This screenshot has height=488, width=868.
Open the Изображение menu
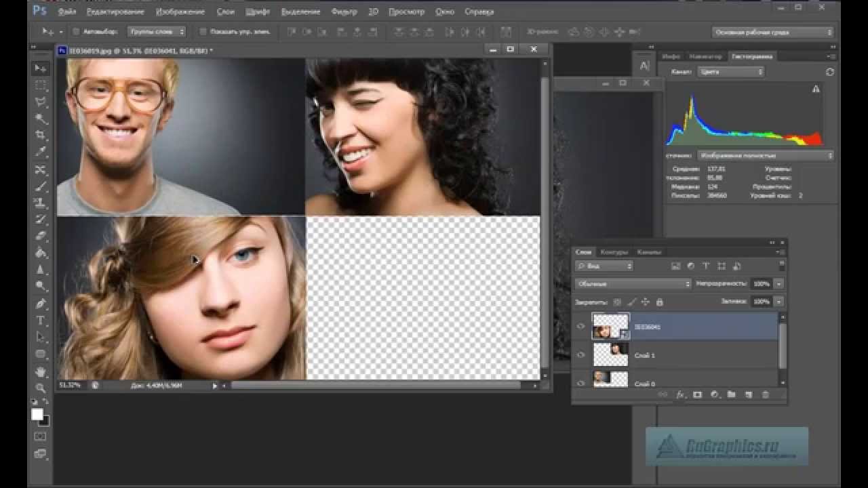[180, 12]
